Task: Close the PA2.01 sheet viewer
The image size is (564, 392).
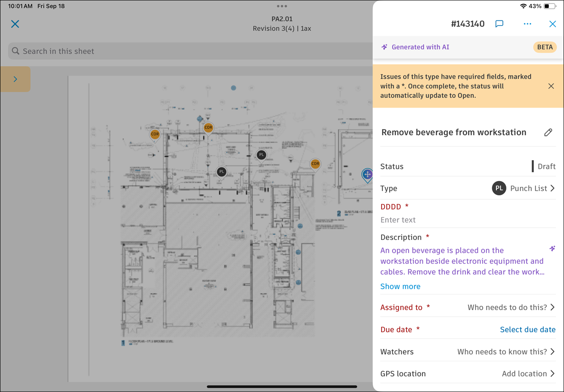Action: coord(15,24)
